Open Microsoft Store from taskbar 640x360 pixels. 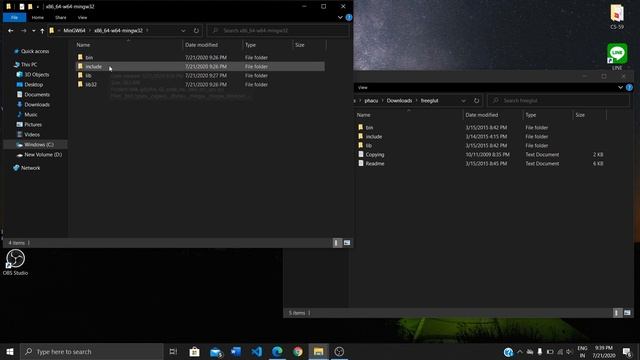tap(195, 351)
